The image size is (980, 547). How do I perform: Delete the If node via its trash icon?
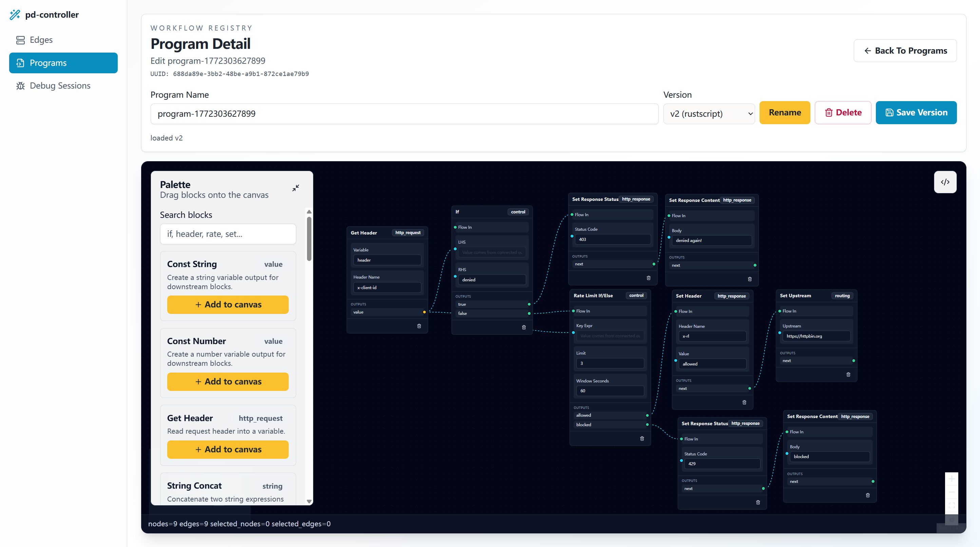tap(524, 327)
